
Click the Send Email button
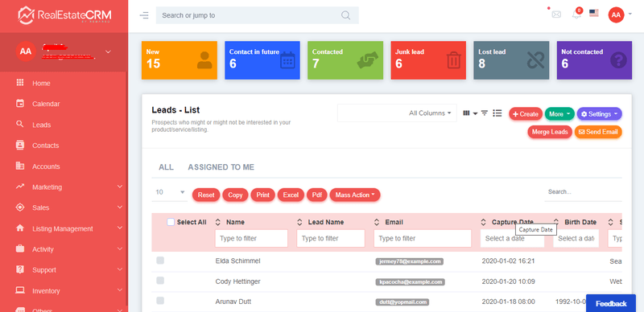tap(598, 132)
